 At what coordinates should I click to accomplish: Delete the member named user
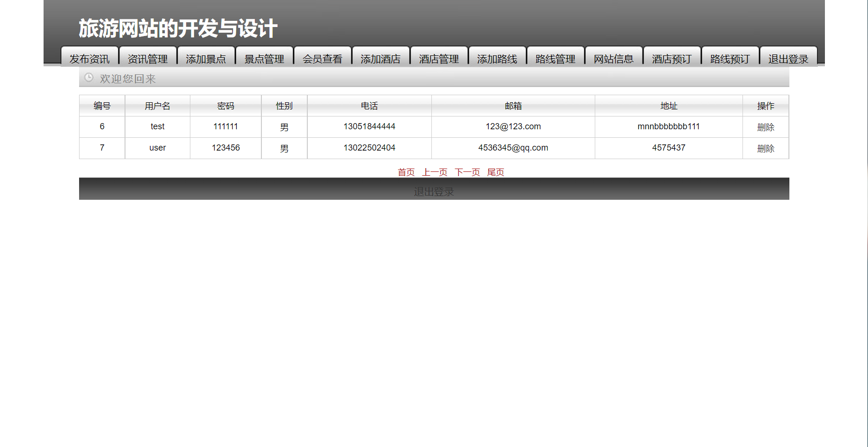click(766, 149)
